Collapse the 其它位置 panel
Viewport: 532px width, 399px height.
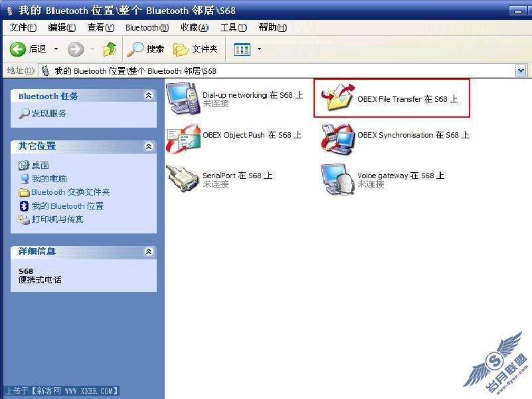click(x=149, y=146)
